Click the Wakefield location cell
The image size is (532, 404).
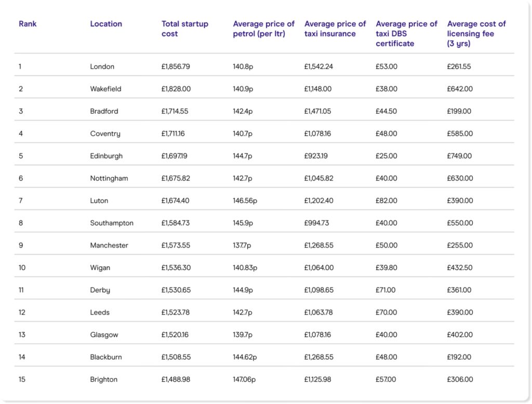coord(106,89)
